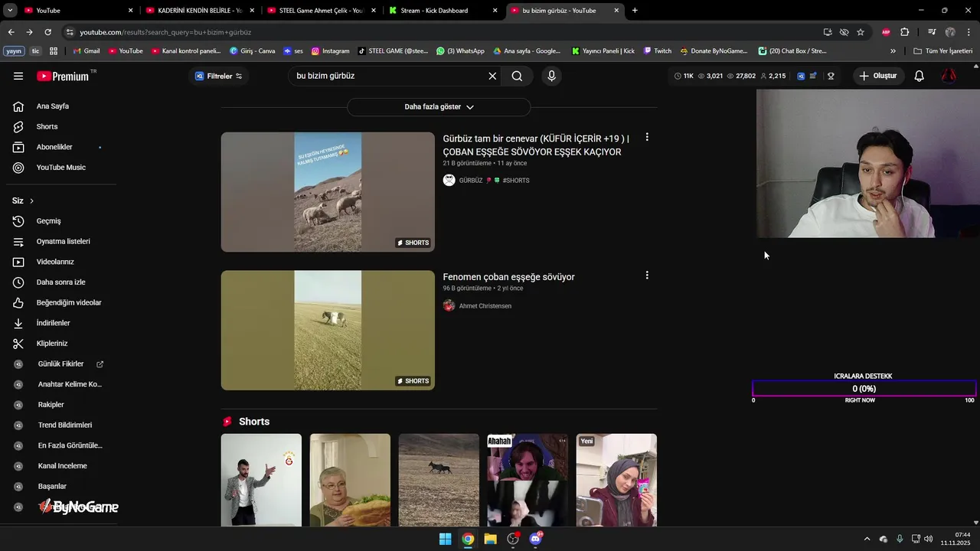
Task: Open Chrome extensions puzzle icon
Action: click(x=905, y=32)
